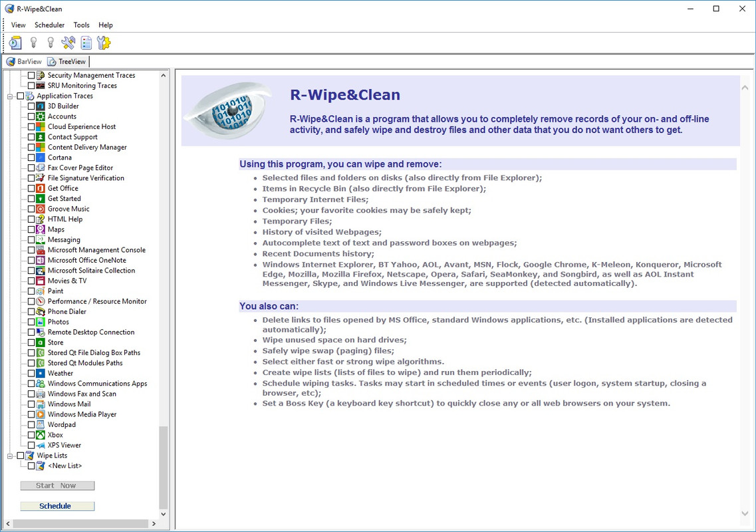Click the Cortana blue icon
This screenshot has height=532, width=756.
tap(41, 157)
